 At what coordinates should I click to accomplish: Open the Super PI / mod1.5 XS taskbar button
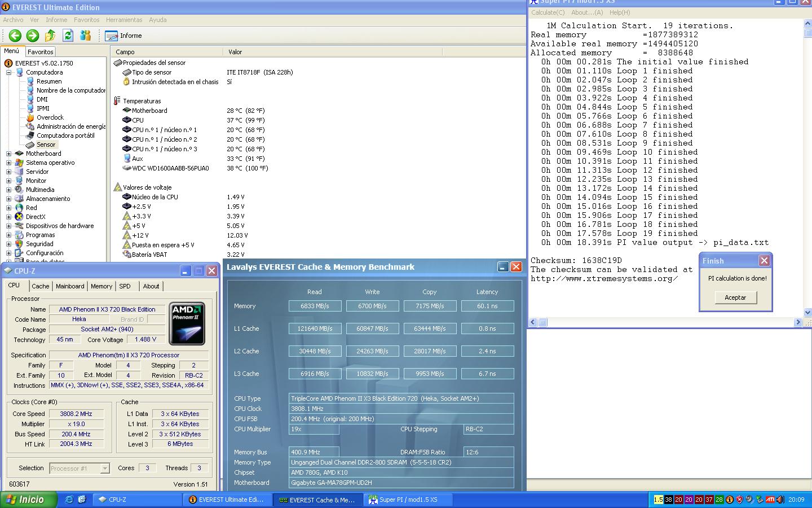pos(408,500)
